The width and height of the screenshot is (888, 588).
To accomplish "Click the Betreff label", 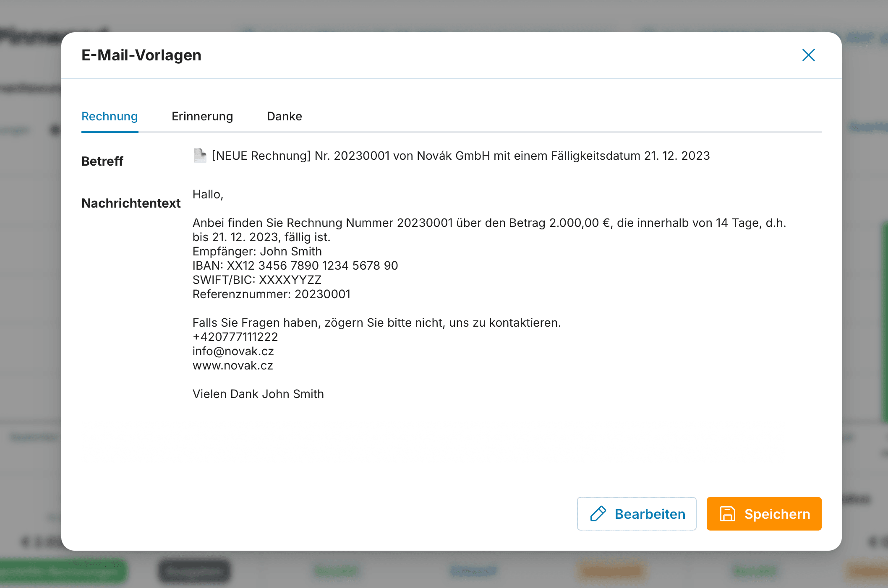I will [x=102, y=161].
